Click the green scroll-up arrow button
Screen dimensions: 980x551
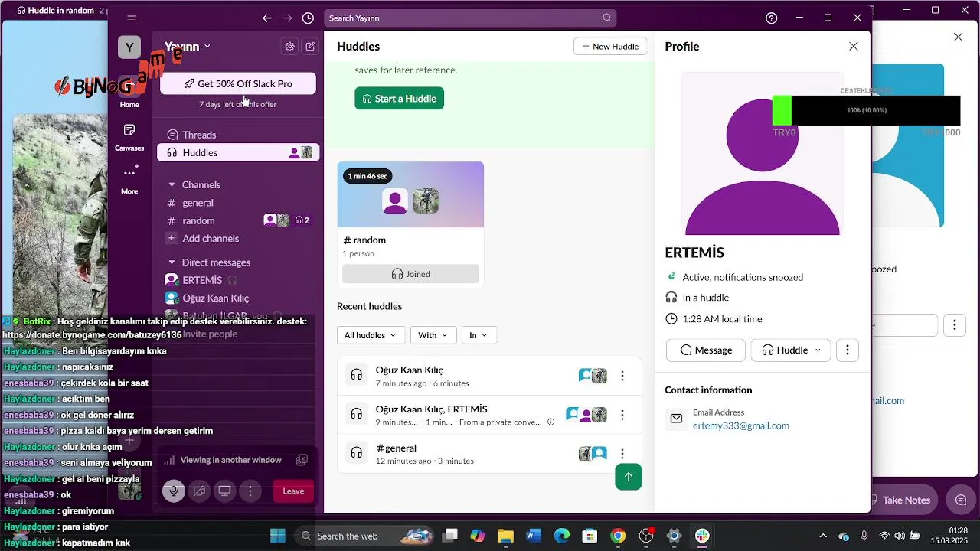pyautogui.click(x=629, y=477)
